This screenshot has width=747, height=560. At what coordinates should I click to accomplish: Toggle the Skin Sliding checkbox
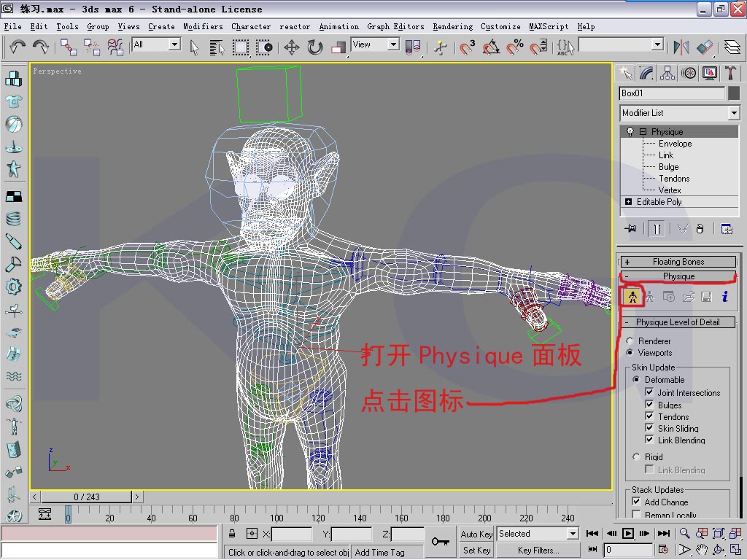coord(649,427)
